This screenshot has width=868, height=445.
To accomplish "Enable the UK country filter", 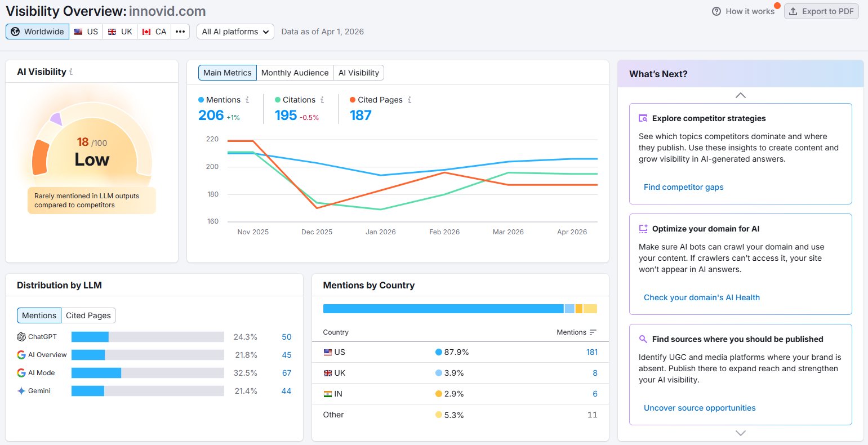I will (x=119, y=32).
